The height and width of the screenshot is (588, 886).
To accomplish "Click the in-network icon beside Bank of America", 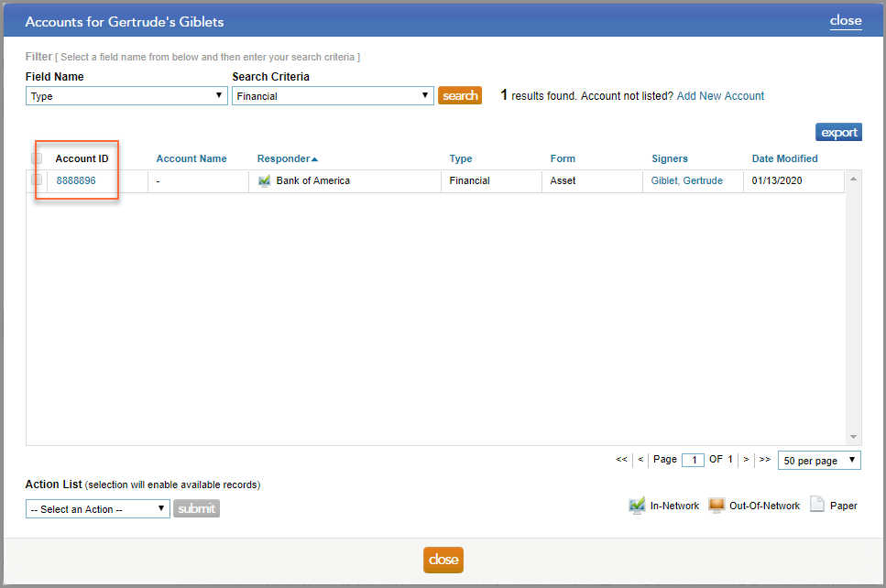I will pyautogui.click(x=266, y=181).
